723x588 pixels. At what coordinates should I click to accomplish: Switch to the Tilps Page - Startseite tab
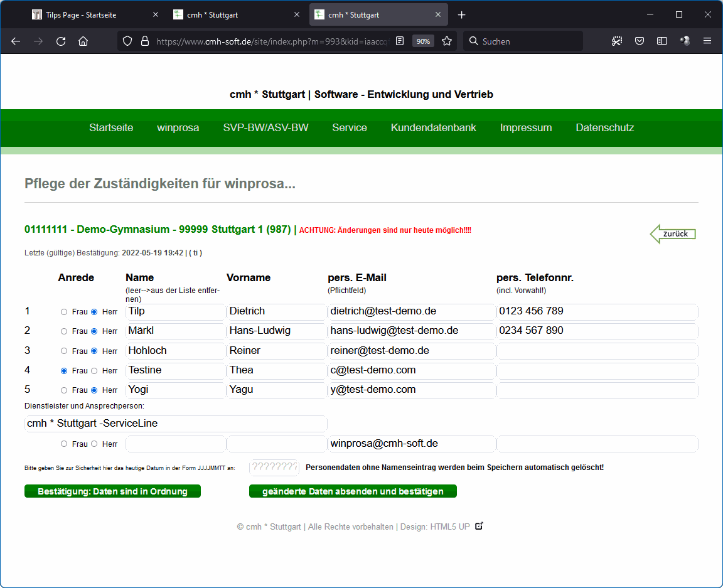[81, 15]
